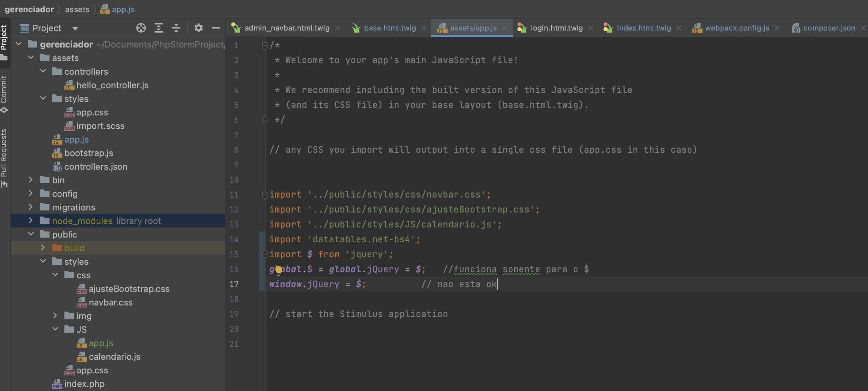Image resolution: width=868 pixels, height=391 pixels.
Task: Expand the build folder
Action: coord(43,248)
